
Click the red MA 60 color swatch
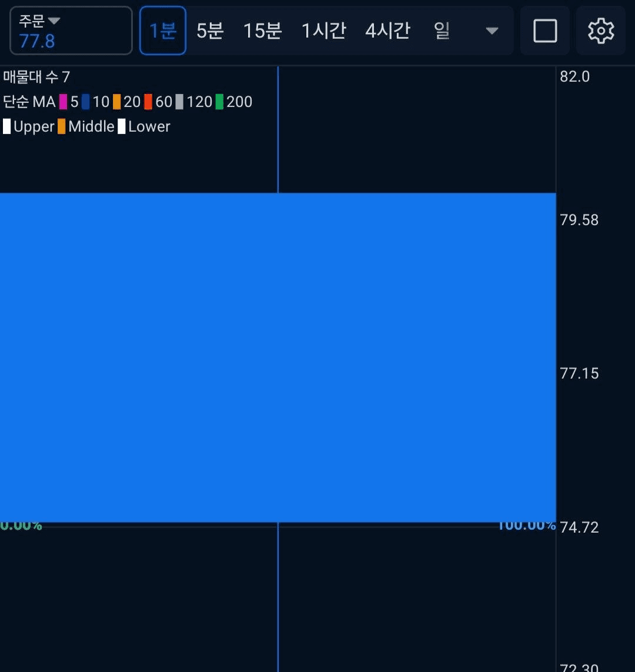pyautogui.click(x=148, y=102)
